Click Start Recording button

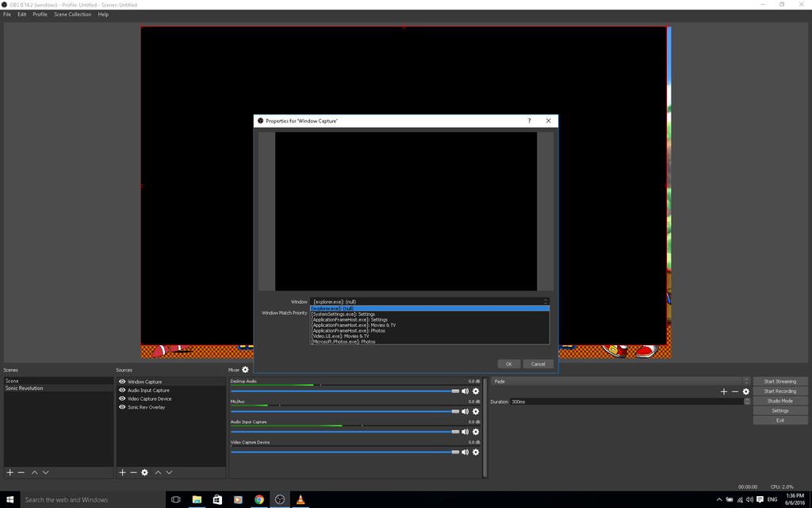pos(780,391)
